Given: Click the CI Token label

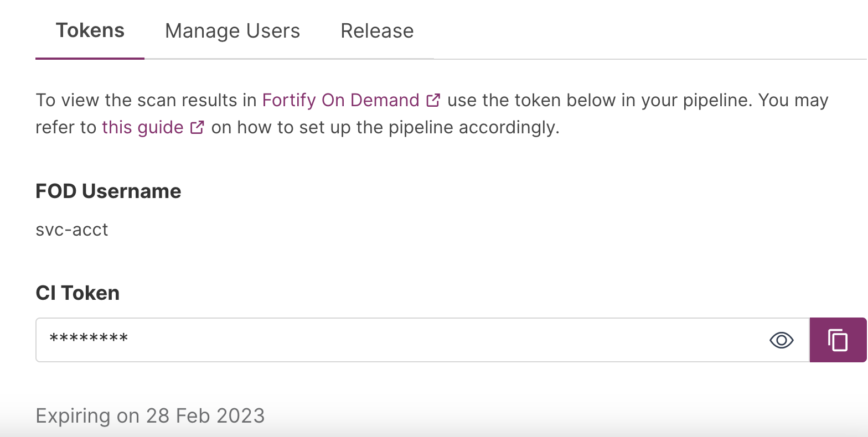Looking at the screenshot, I should [77, 293].
